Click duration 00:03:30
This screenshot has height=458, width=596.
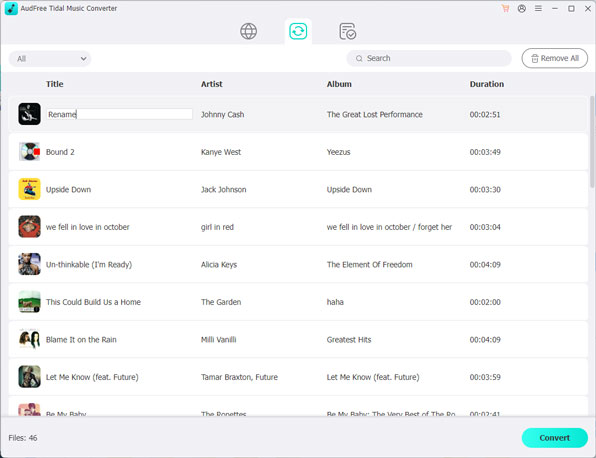tap(485, 189)
